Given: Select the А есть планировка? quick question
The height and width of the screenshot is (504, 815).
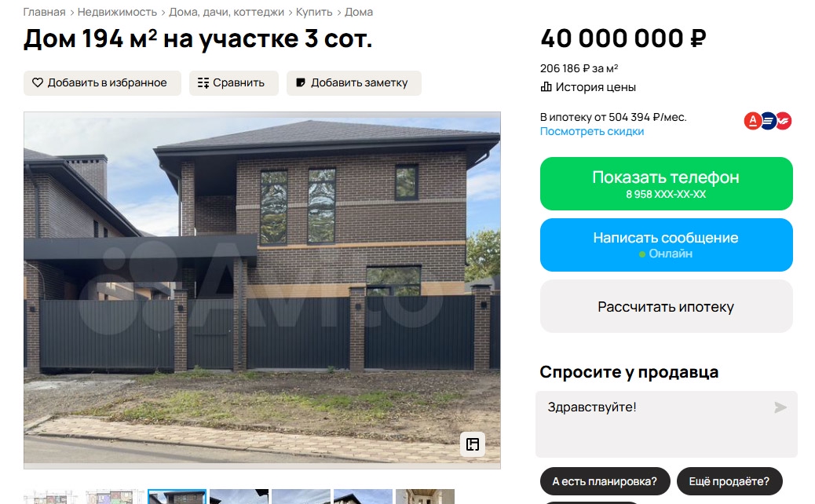Looking at the screenshot, I should tap(605, 481).
